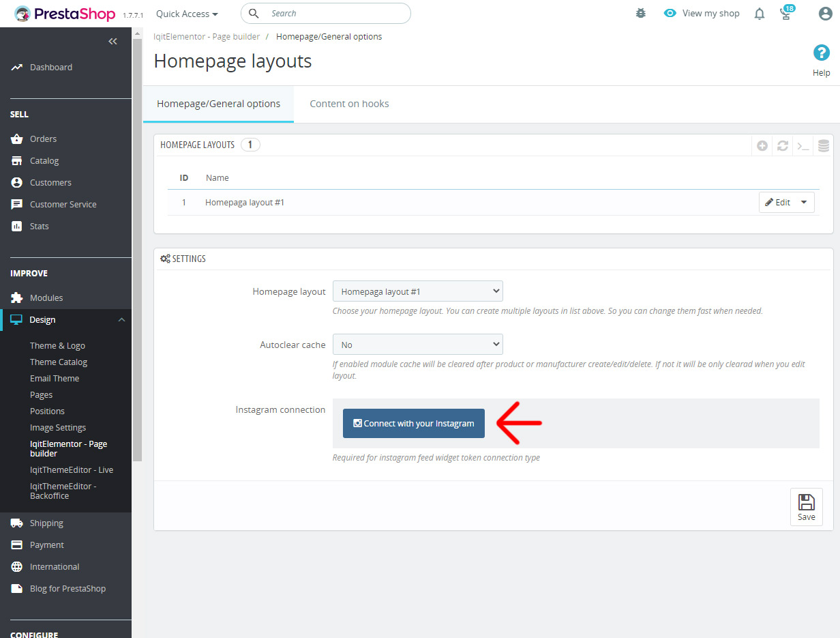Collapse the sidebar with double chevron icon

click(x=112, y=41)
